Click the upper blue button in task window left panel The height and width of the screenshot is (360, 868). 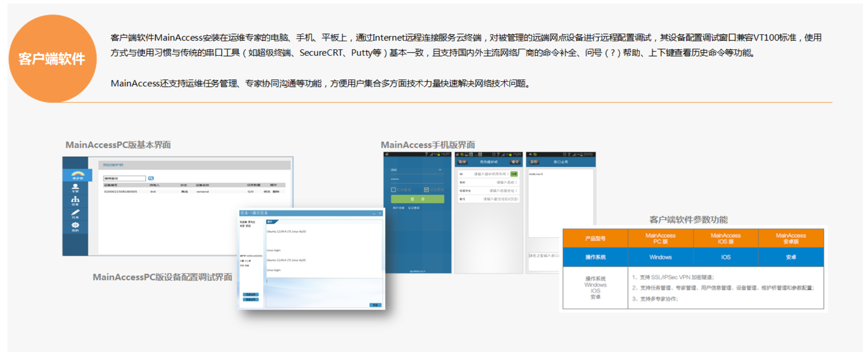[251, 294]
